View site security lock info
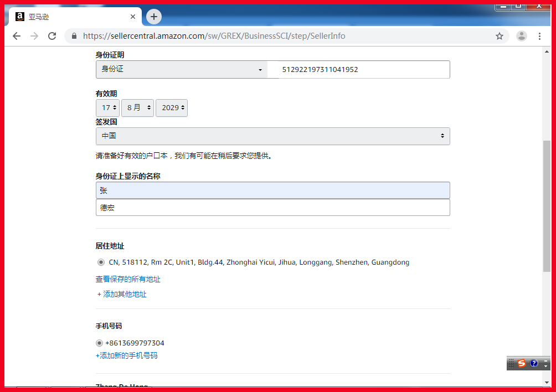 74,36
